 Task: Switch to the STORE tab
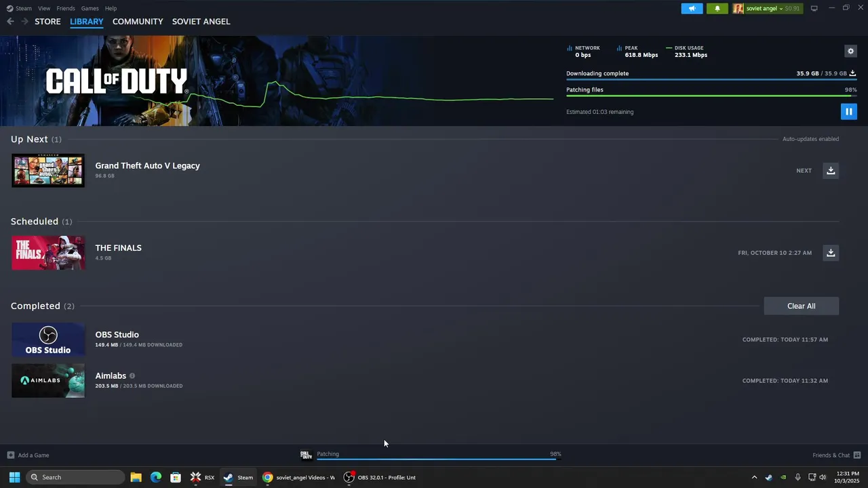click(47, 22)
